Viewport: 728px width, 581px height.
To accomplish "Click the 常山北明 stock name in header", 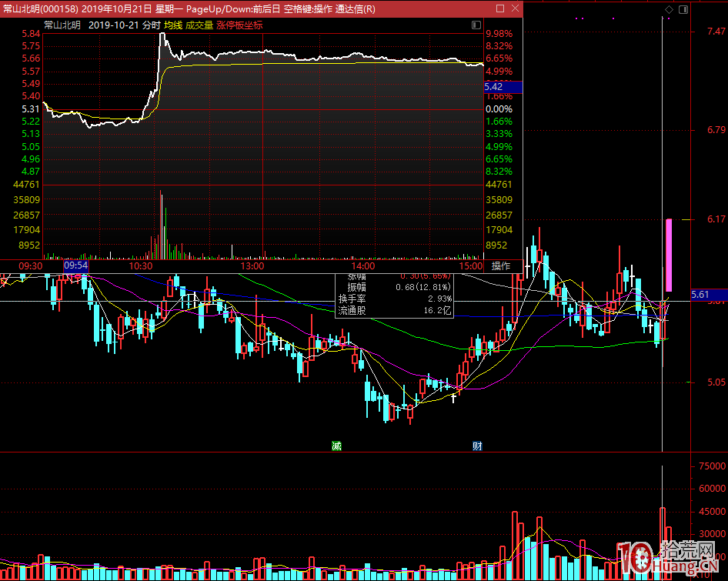I will point(62,25).
